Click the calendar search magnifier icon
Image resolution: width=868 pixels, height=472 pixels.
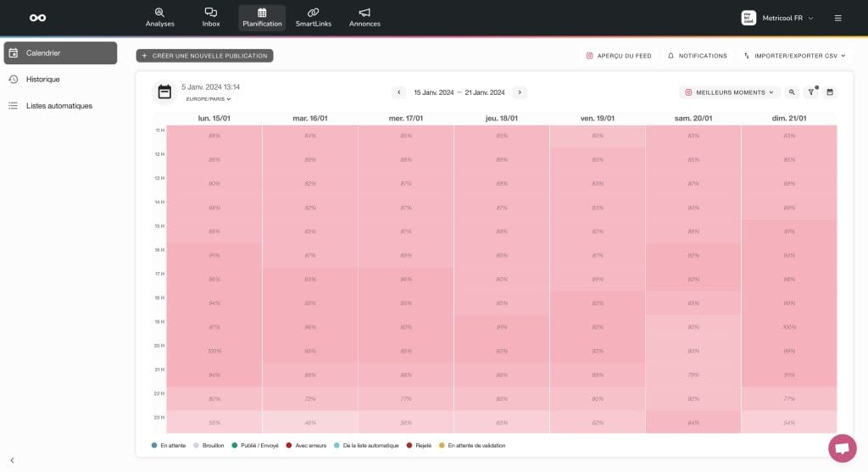(792, 92)
